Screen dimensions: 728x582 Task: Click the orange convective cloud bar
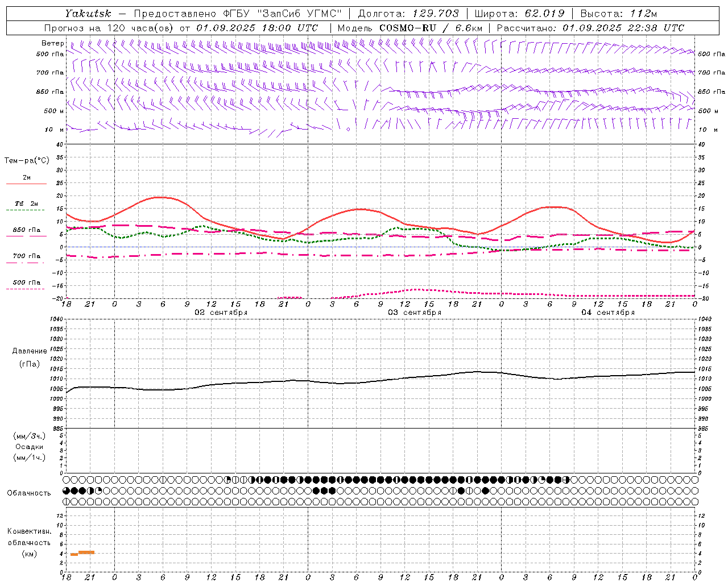coord(82,553)
